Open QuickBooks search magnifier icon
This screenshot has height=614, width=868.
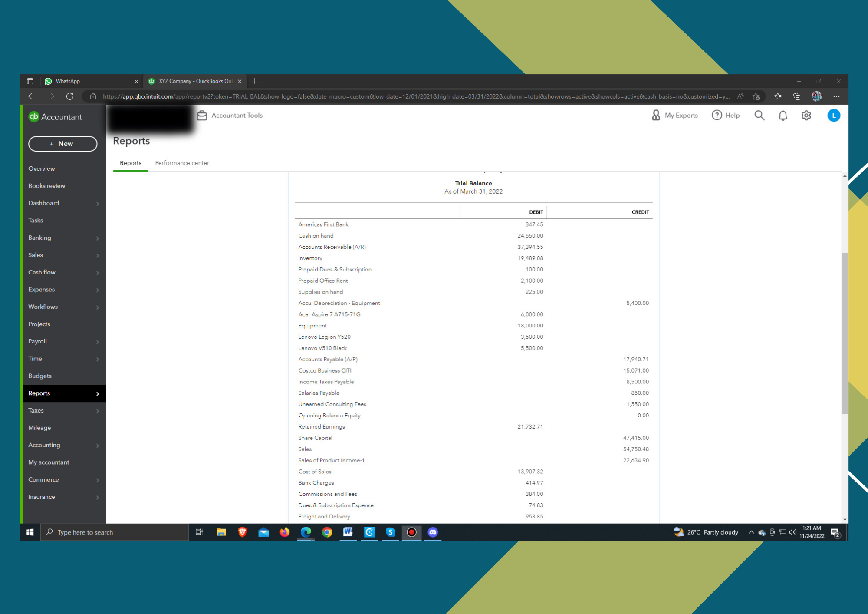point(759,116)
